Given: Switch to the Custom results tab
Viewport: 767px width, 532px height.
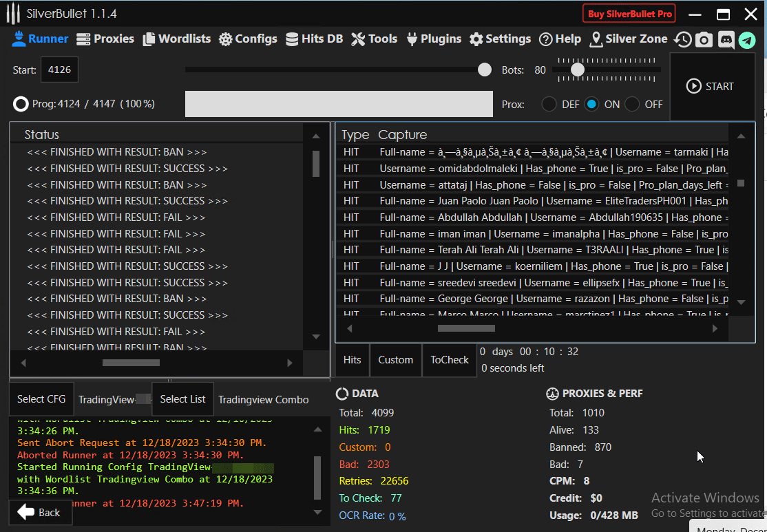Looking at the screenshot, I should coord(395,360).
